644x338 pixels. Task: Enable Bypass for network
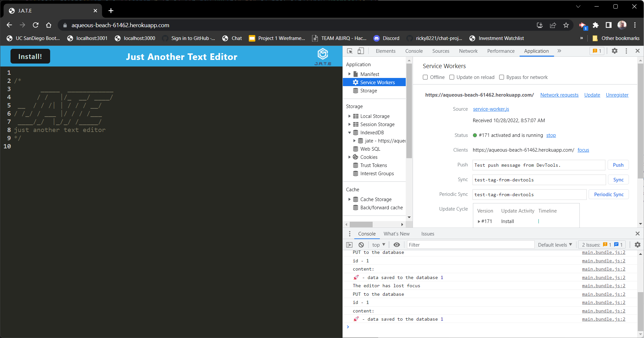502,77
